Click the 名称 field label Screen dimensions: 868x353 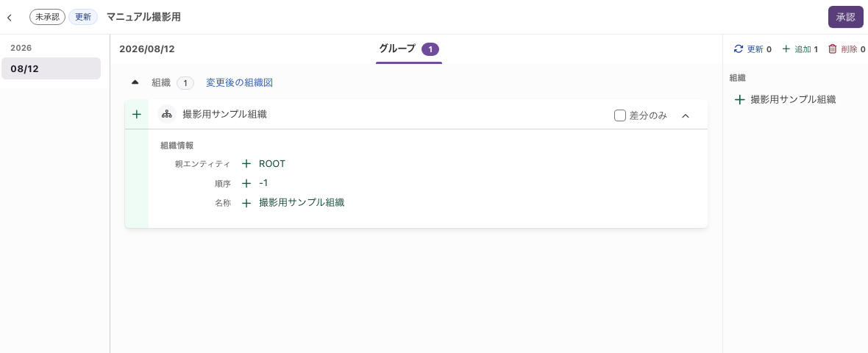coord(223,203)
